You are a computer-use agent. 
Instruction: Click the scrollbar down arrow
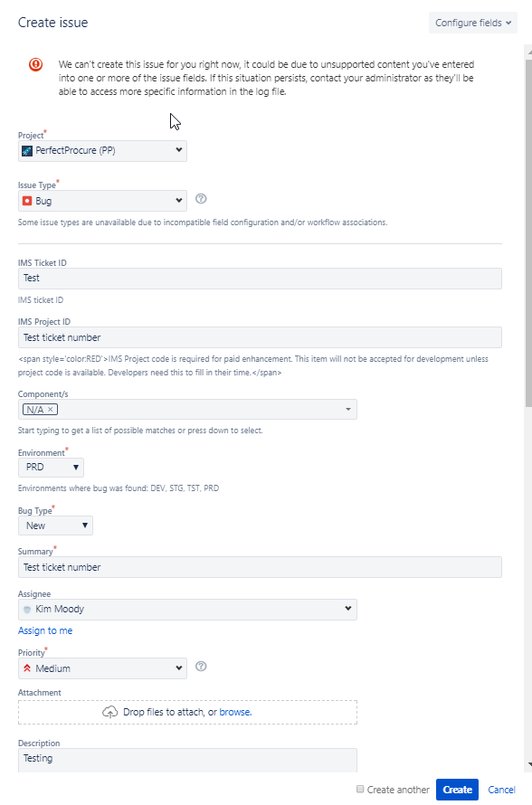[528, 764]
